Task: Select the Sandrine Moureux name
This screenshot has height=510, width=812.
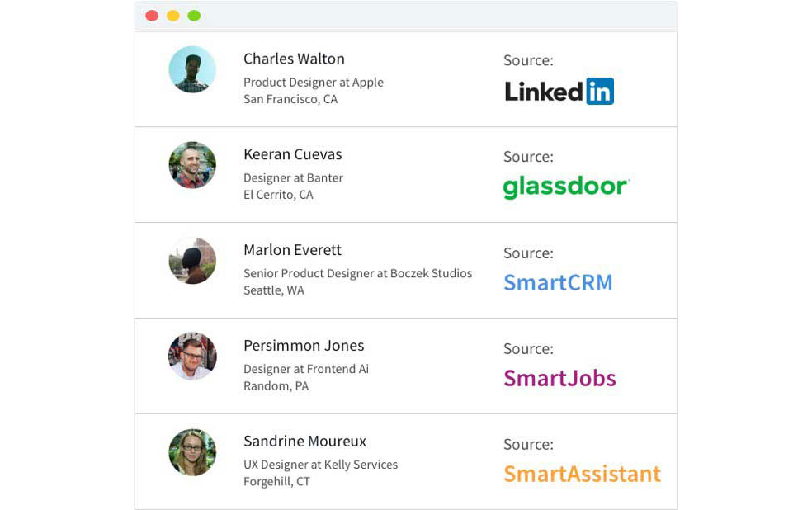Action: coord(304,442)
